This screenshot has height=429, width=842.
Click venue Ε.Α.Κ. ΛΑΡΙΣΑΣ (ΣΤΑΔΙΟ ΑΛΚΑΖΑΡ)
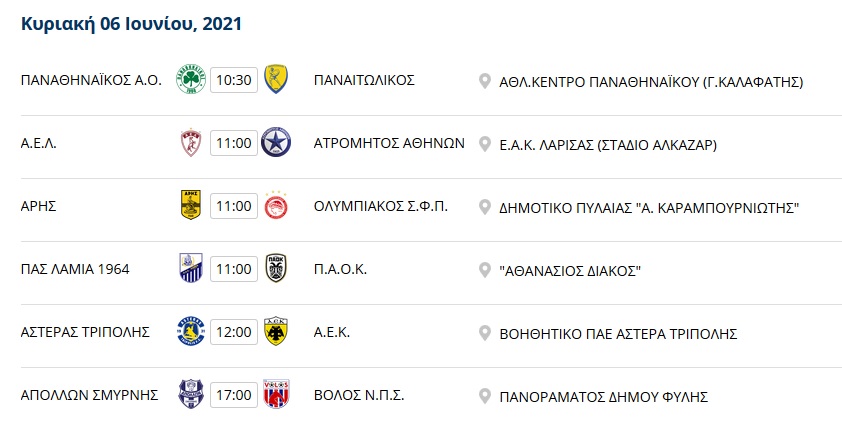point(608,145)
